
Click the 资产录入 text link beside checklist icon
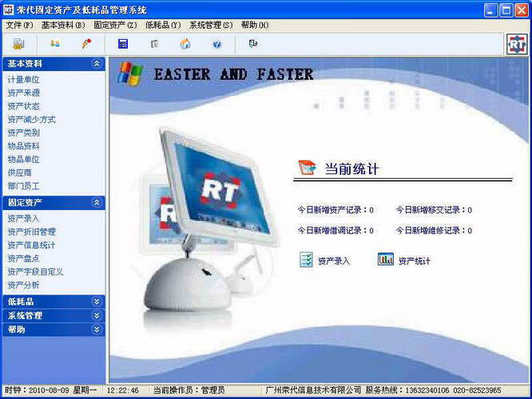(334, 261)
